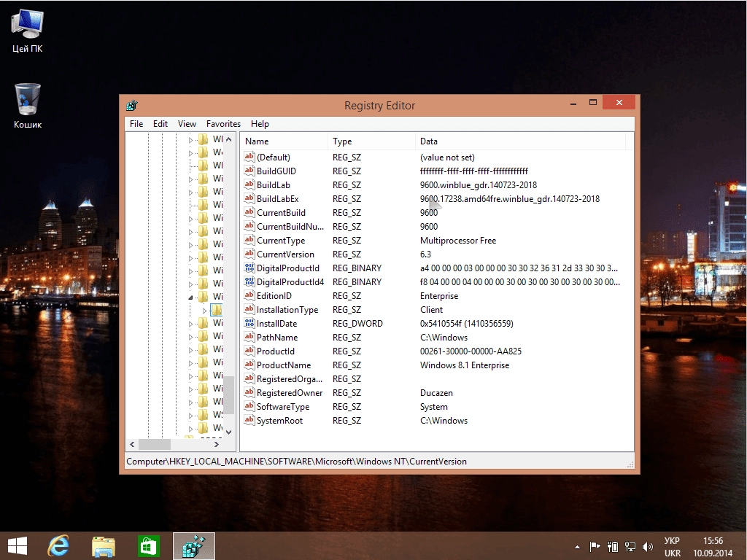Screen dimensions: 747x560
Task: Select the 'Enterprise' data value
Action: (438, 296)
